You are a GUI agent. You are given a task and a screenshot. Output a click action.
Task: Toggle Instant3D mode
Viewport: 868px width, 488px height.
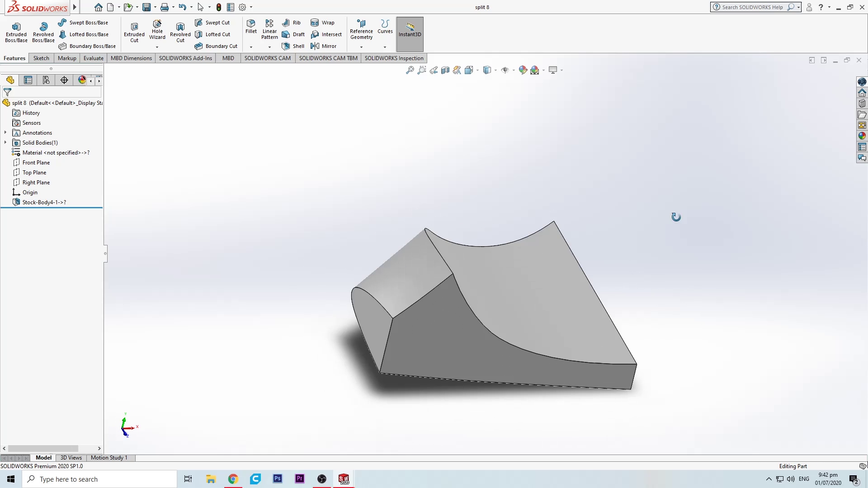tap(410, 34)
